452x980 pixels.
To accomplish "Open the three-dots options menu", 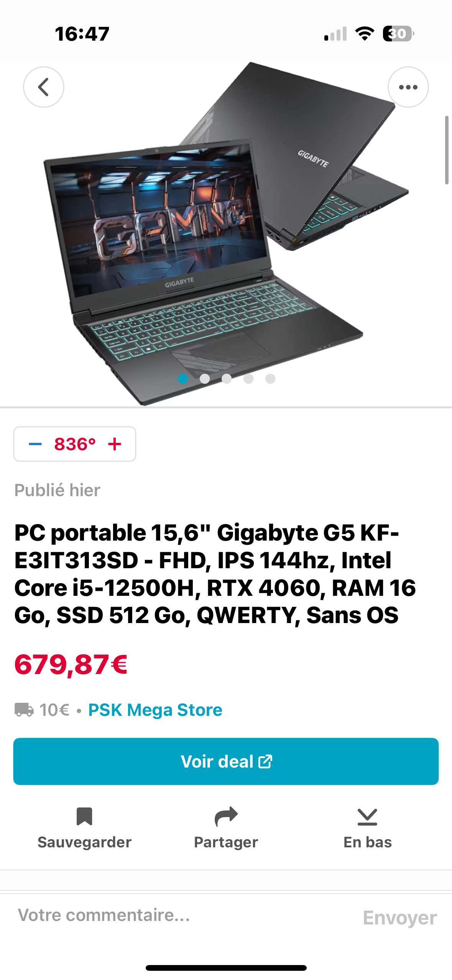I will (408, 87).
